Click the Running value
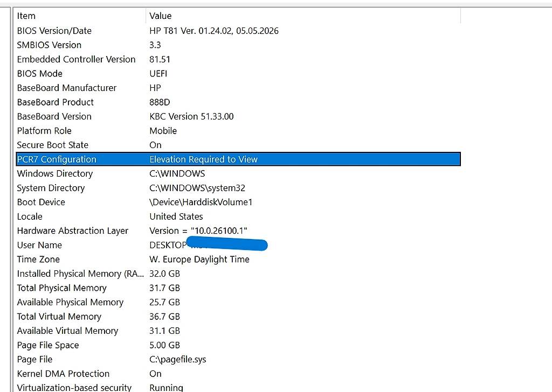 [x=166, y=388]
